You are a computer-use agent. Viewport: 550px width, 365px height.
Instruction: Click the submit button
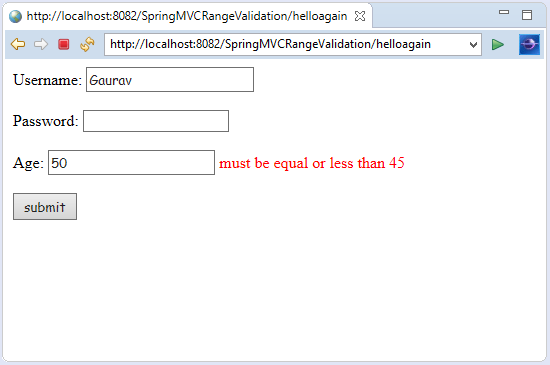point(45,207)
